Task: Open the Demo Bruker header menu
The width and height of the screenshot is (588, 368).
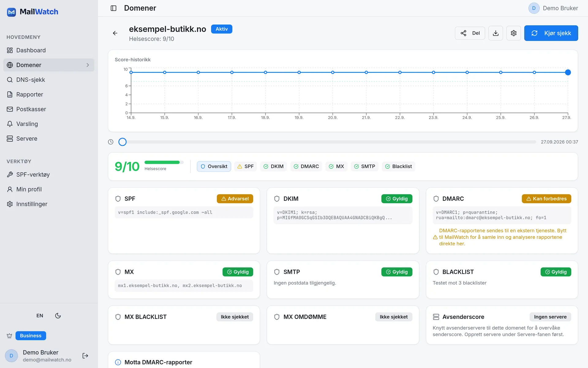Action: point(553,8)
